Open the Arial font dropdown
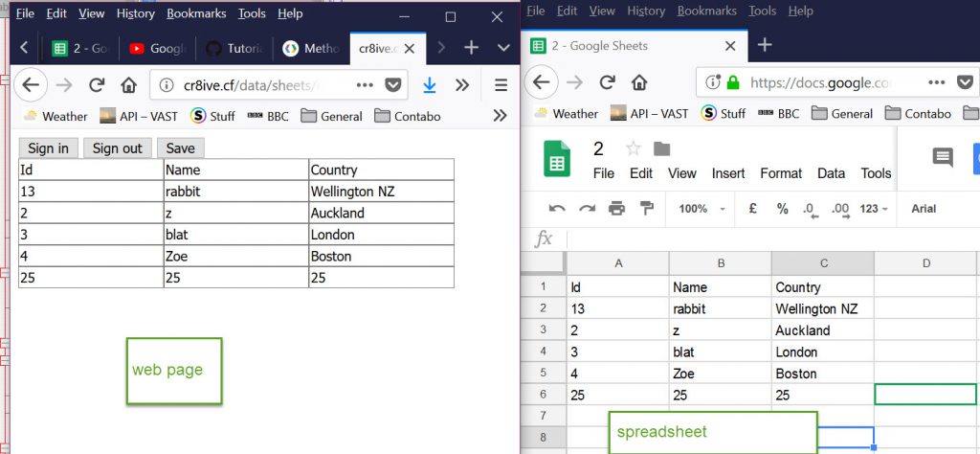 [x=924, y=209]
